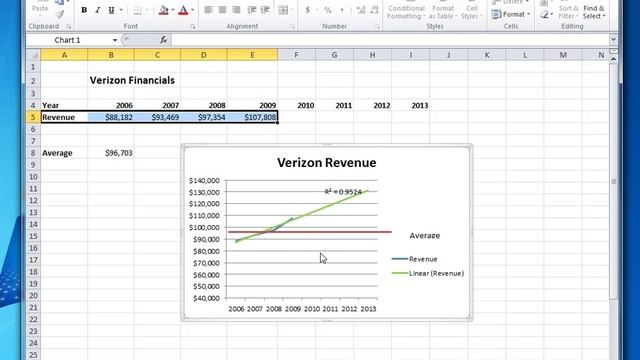640x360 pixels.
Task: Click Increase Decimal icon
Action: pyautogui.click(x=361, y=9)
